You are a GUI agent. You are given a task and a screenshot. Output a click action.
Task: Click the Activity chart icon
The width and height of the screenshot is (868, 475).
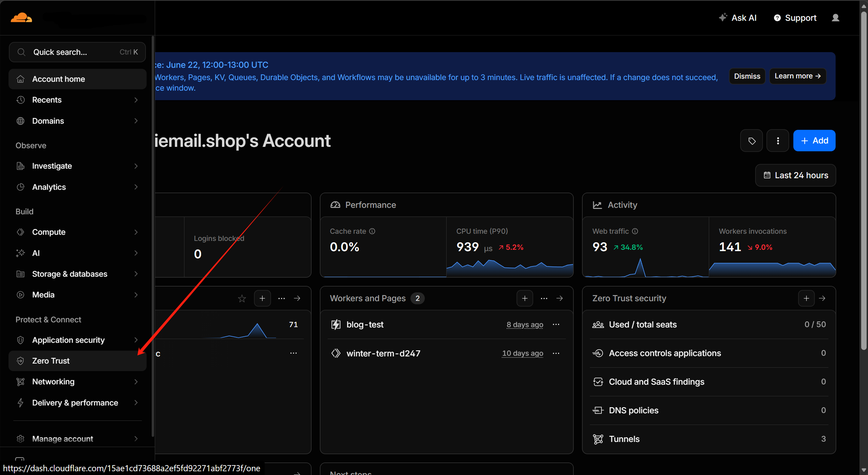coord(597,205)
